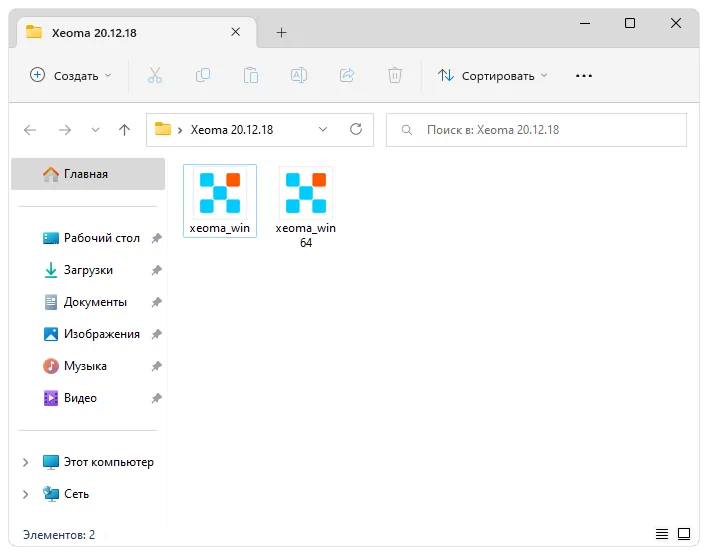This screenshot has height=556, width=707.
Task: Open Документы in sidebar
Action: click(85, 302)
